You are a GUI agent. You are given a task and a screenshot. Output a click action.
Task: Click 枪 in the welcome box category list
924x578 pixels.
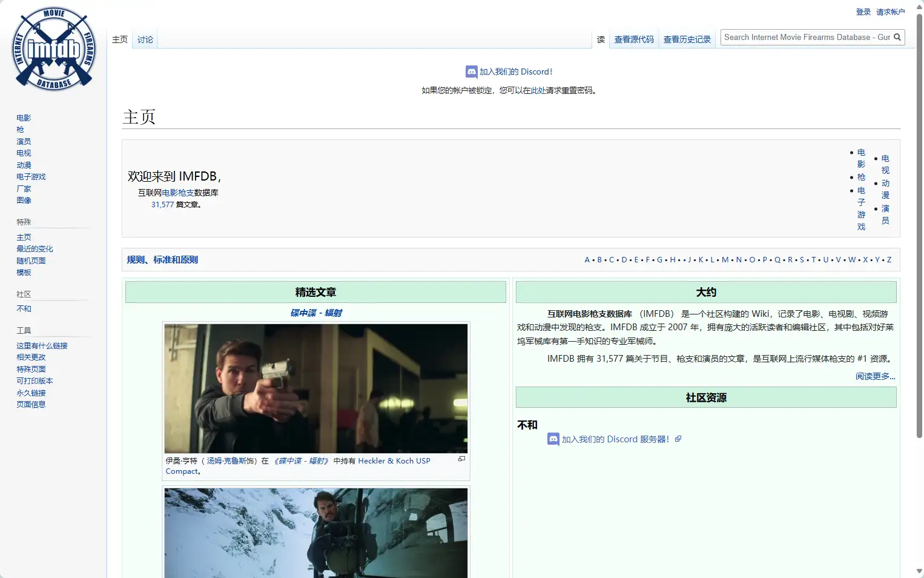pyautogui.click(x=861, y=178)
